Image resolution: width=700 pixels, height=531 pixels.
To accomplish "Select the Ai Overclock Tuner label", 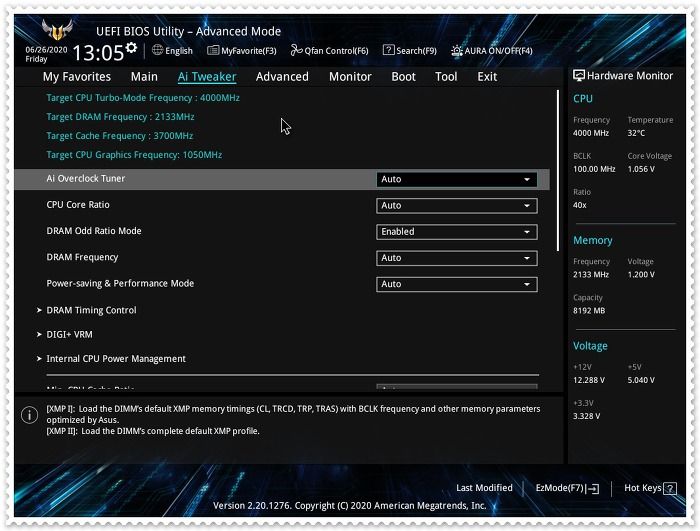I will [86, 179].
